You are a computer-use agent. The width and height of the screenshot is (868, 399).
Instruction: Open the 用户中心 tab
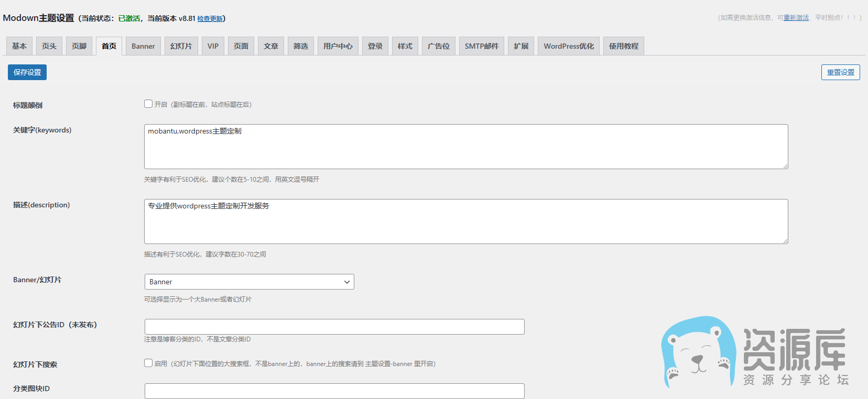pos(338,46)
